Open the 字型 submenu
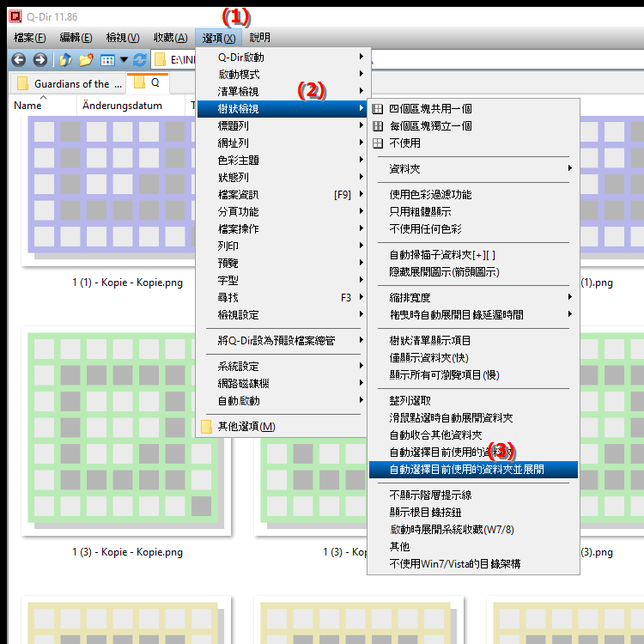Screen dimensions: 644x644 (x=283, y=281)
